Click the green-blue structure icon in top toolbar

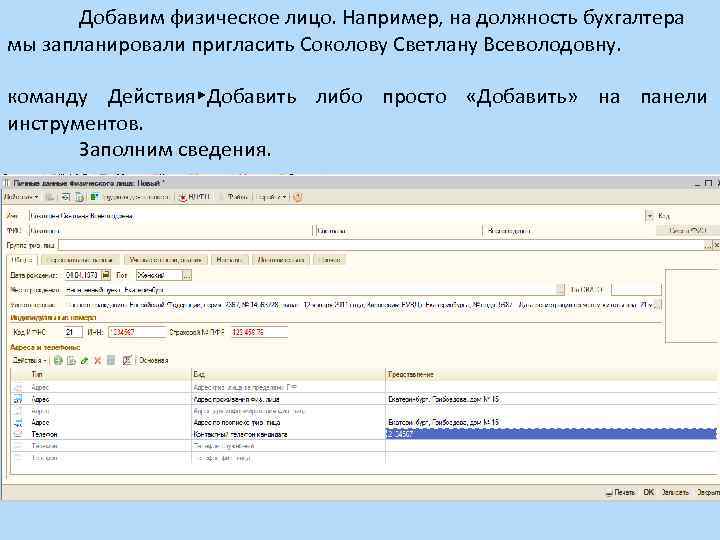[95, 197]
